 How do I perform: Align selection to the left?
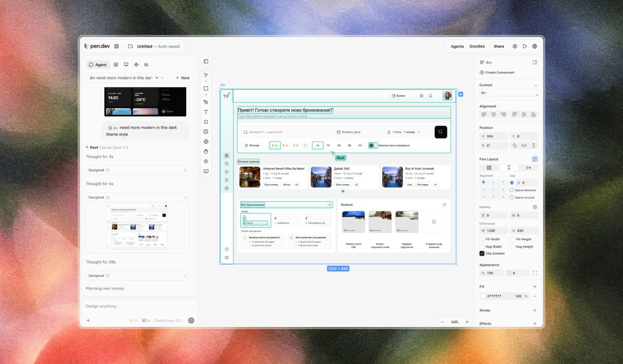484,114
